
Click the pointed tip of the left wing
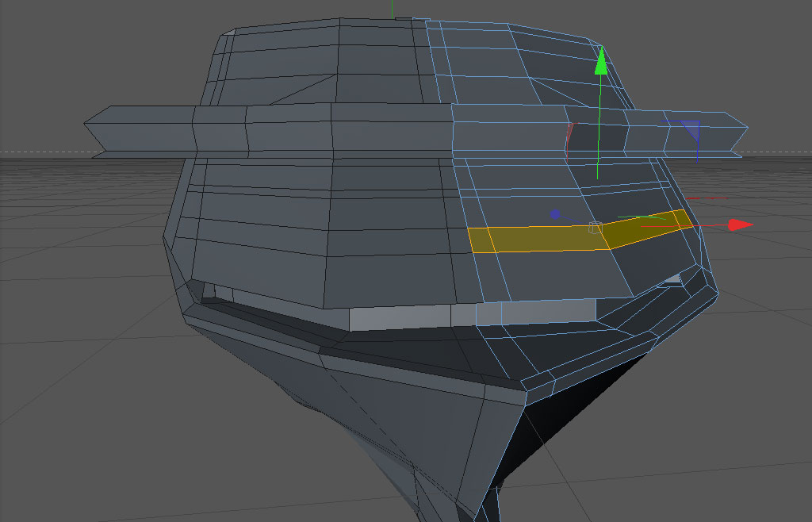click(x=87, y=123)
